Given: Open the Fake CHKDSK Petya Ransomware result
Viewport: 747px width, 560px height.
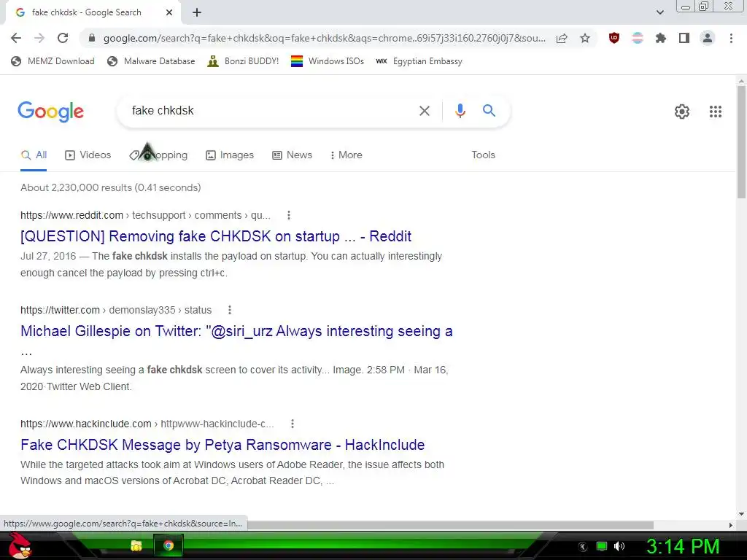Looking at the screenshot, I should (222, 445).
